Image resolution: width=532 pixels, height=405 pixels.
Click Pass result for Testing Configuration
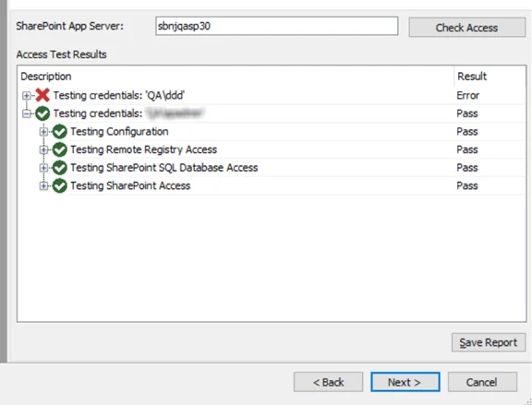(x=467, y=132)
